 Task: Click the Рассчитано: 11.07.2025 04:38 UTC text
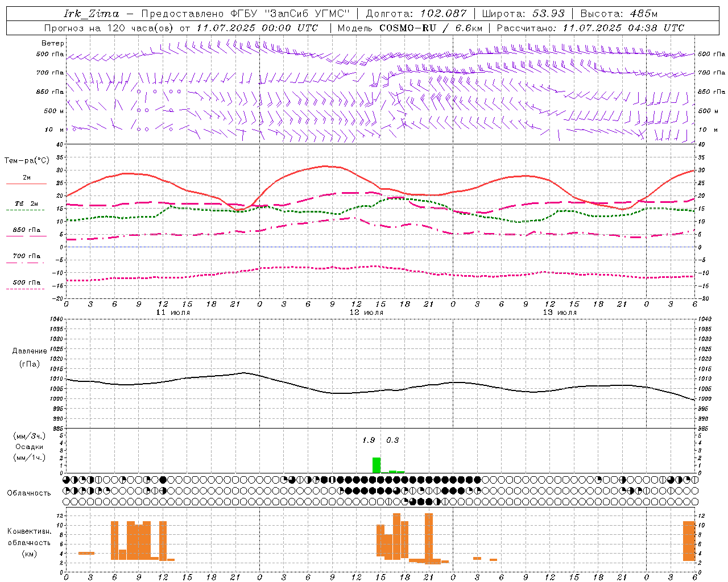[590, 28]
